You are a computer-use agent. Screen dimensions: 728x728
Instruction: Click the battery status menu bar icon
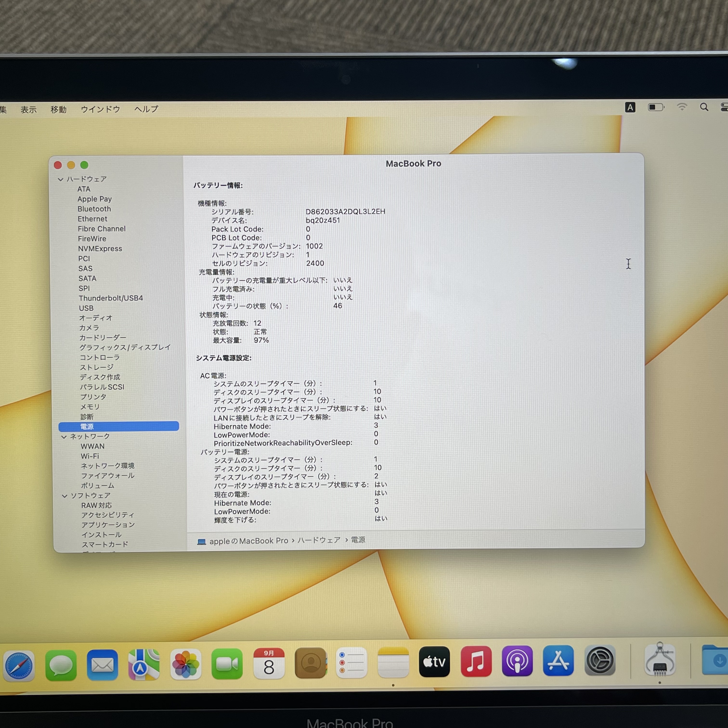pos(656,107)
